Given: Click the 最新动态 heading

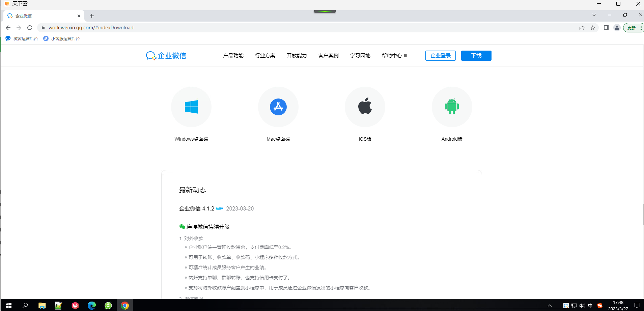Looking at the screenshot, I should [193, 190].
